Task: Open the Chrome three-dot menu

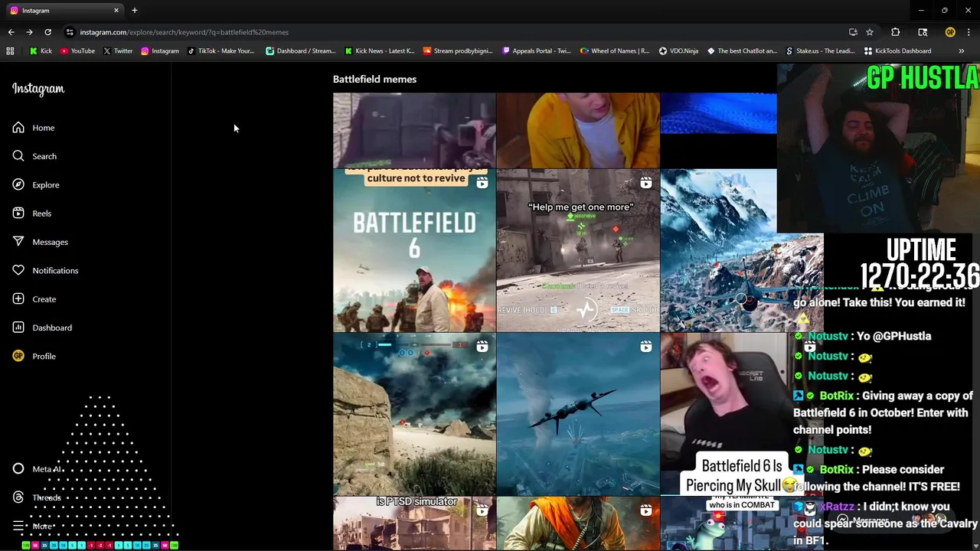Action: [x=969, y=32]
